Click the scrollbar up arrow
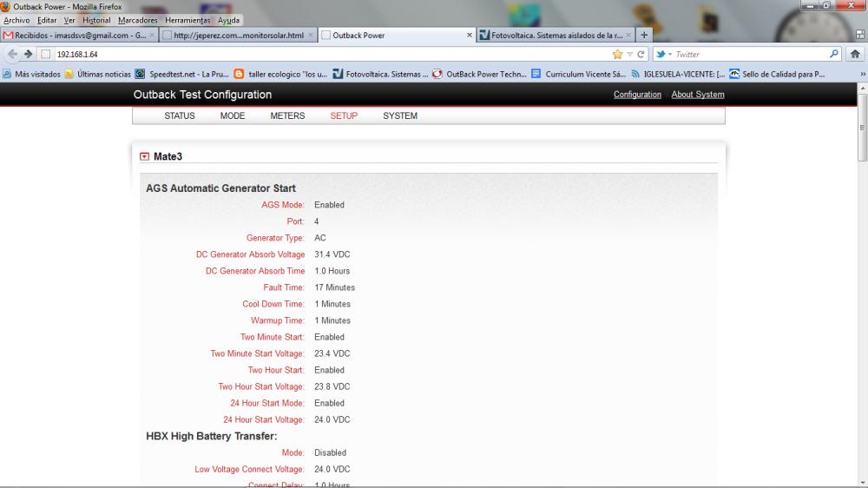Viewport: 868px width, 488px height. [x=862, y=88]
